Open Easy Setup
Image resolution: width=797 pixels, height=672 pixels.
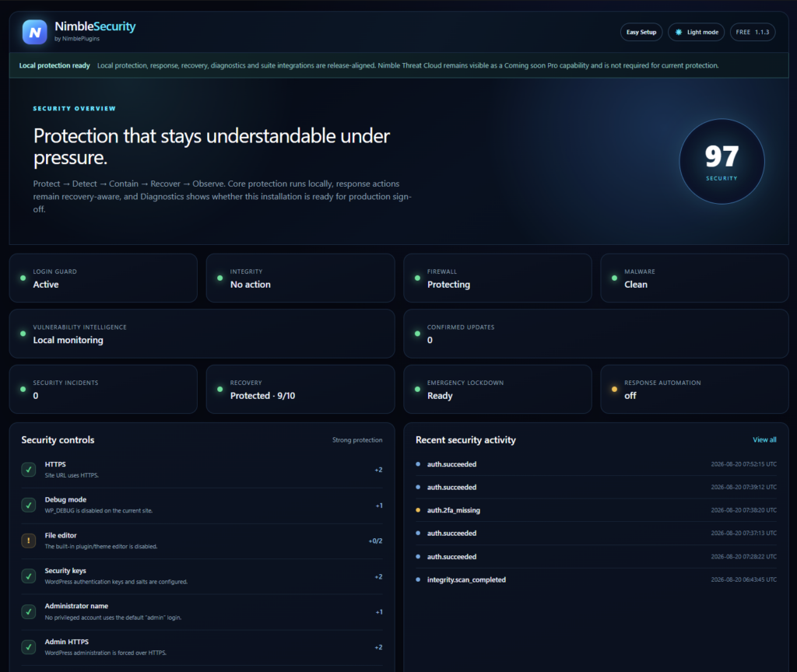pos(641,32)
